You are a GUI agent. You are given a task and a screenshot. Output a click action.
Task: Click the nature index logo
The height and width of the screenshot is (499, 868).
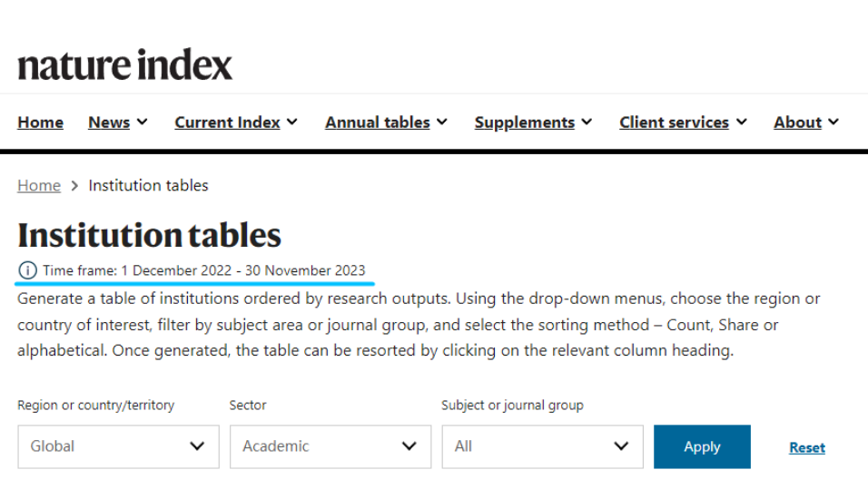125,65
